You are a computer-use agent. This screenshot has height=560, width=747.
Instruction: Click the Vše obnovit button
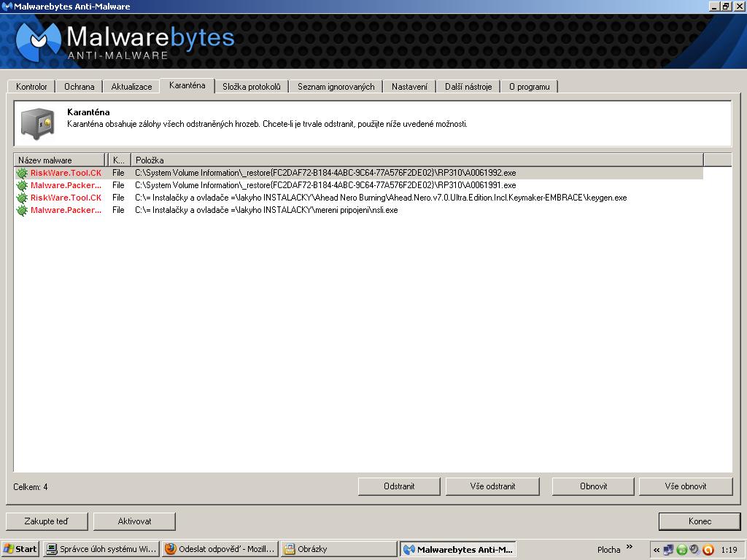click(x=686, y=486)
